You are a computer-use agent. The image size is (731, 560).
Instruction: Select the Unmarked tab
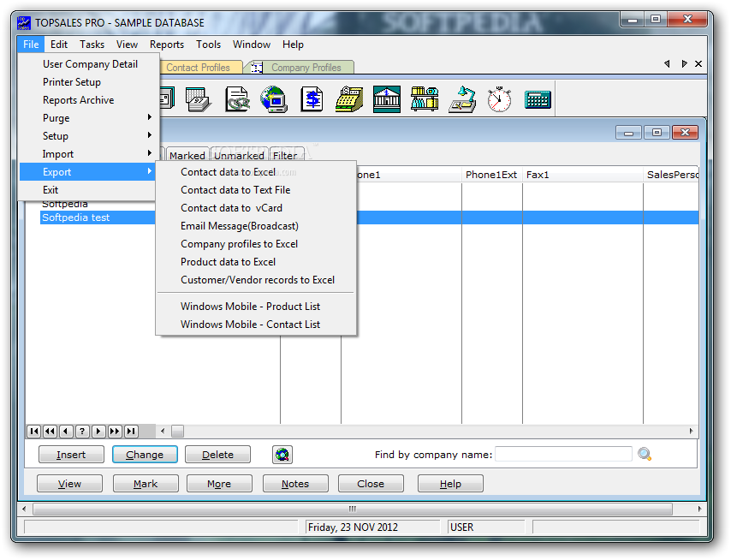point(239,155)
